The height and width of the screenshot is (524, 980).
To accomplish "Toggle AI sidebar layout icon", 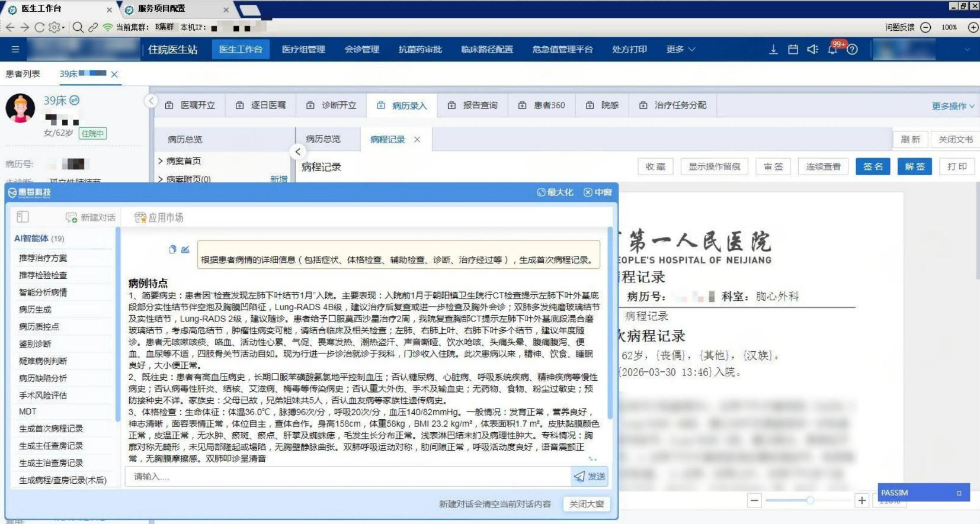I will coord(23,217).
